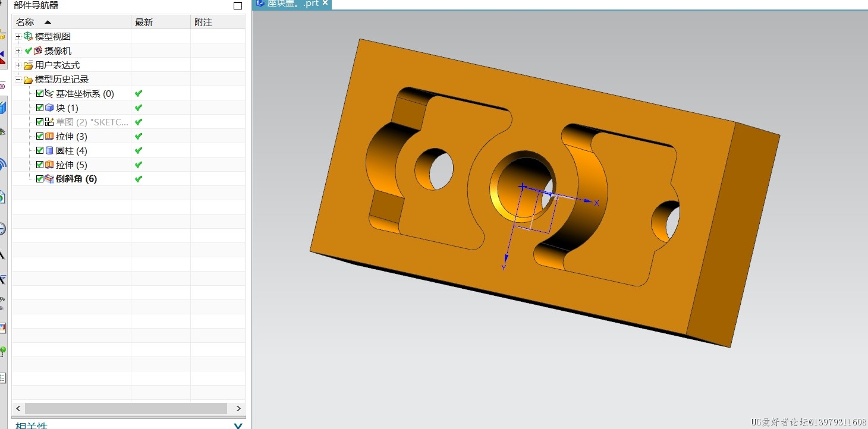Uncheck the 块 (1) feature checkbox

click(40, 108)
